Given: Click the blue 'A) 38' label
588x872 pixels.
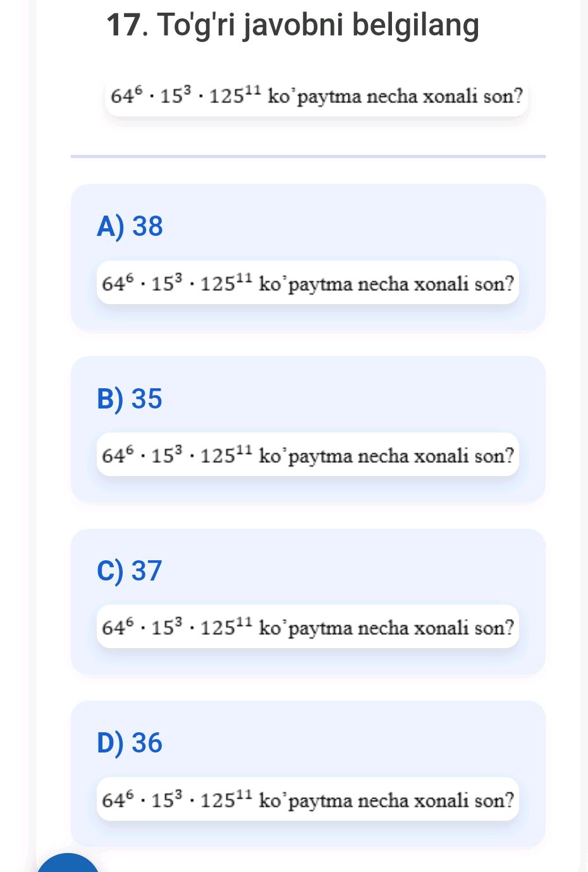Looking at the screenshot, I should pyautogui.click(x=130, y=226).
